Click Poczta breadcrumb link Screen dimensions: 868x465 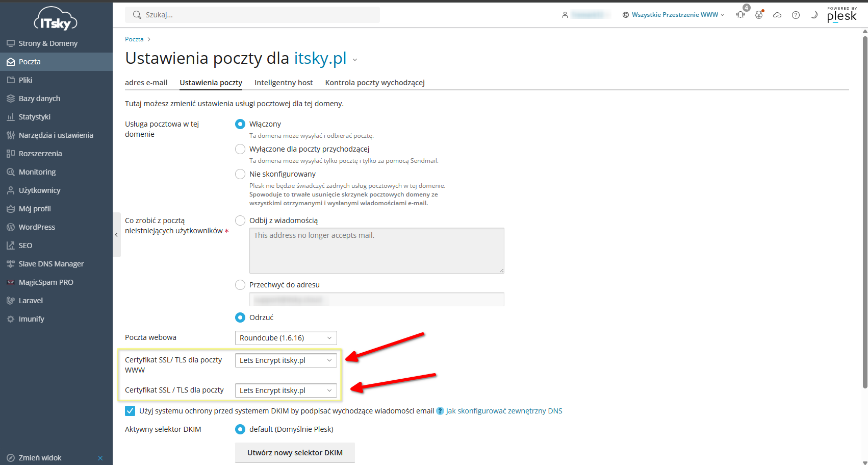134,39
